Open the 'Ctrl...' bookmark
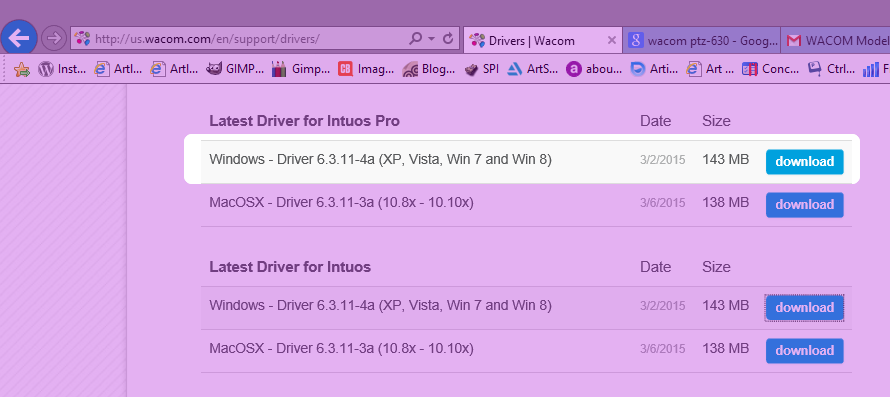 click(x=831, y=69)
